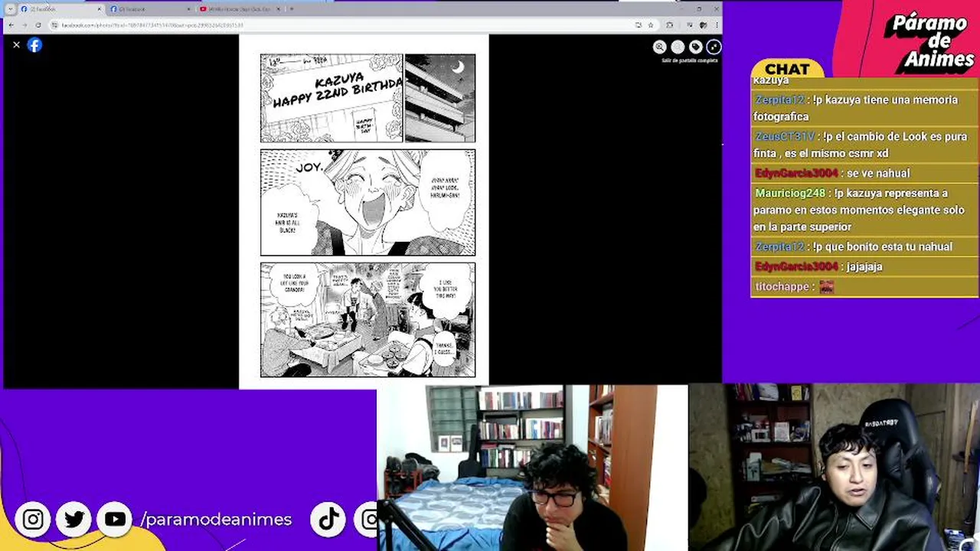
Task: Zoom in on the photo
Action: 659,47
